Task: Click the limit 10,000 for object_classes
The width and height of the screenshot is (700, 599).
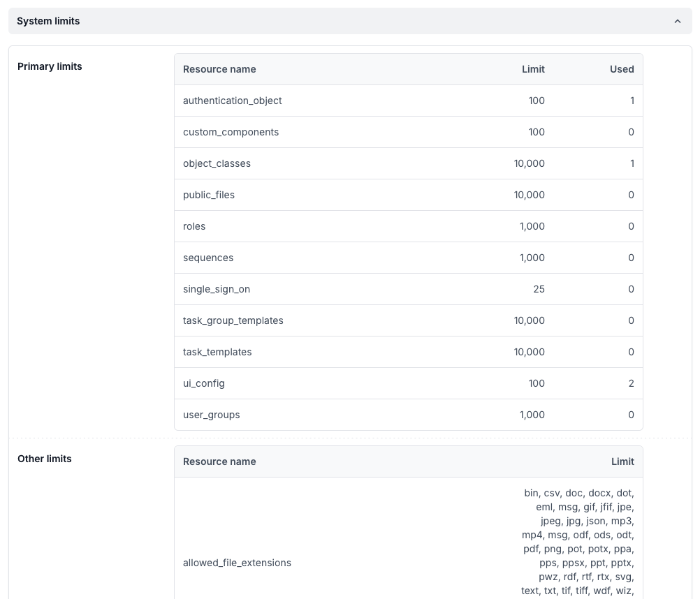Action: pos(530,163)
